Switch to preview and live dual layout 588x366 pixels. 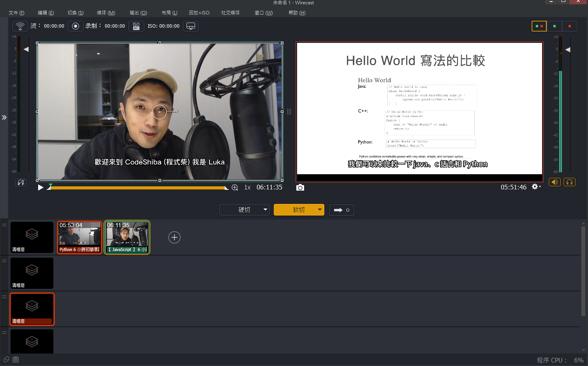pyautogui.click(x=539, y=26)
